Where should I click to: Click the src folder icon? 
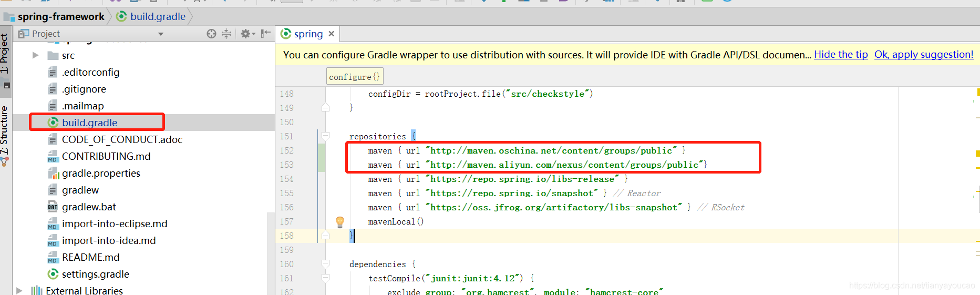tap(53, 55)
